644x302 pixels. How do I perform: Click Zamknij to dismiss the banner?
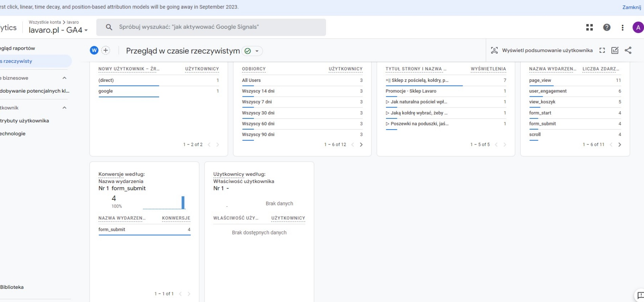[x=631, y=7]
